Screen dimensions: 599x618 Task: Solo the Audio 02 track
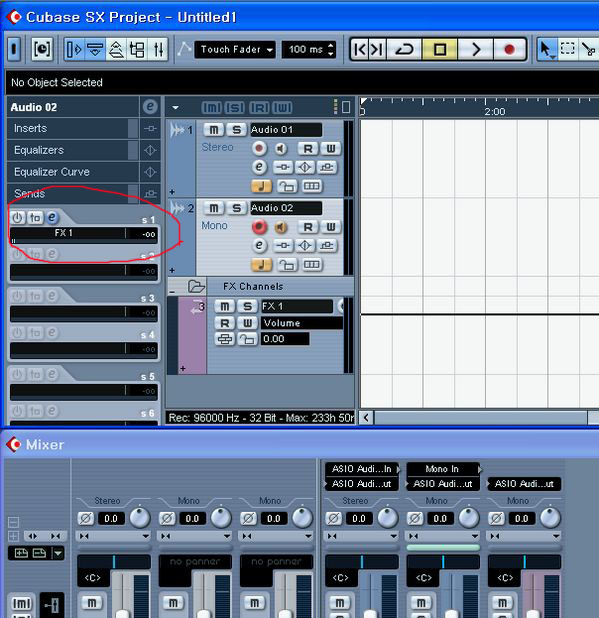tap(236, 208)
